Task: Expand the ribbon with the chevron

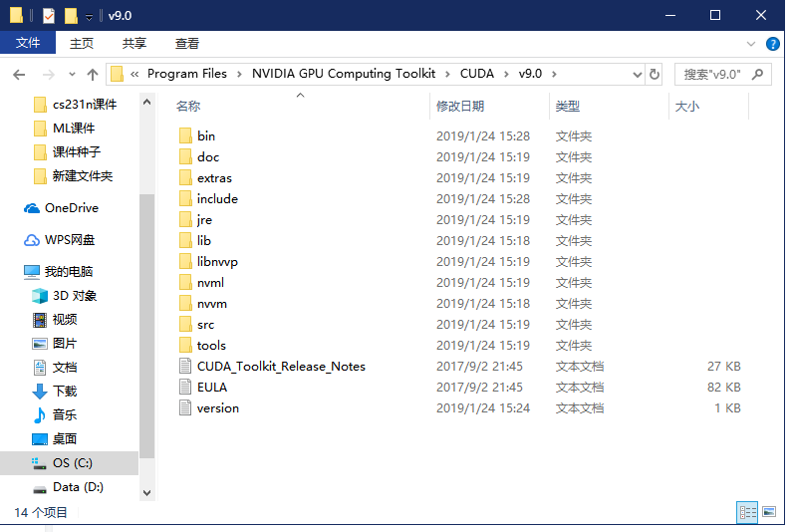Action: coord(750,44)
